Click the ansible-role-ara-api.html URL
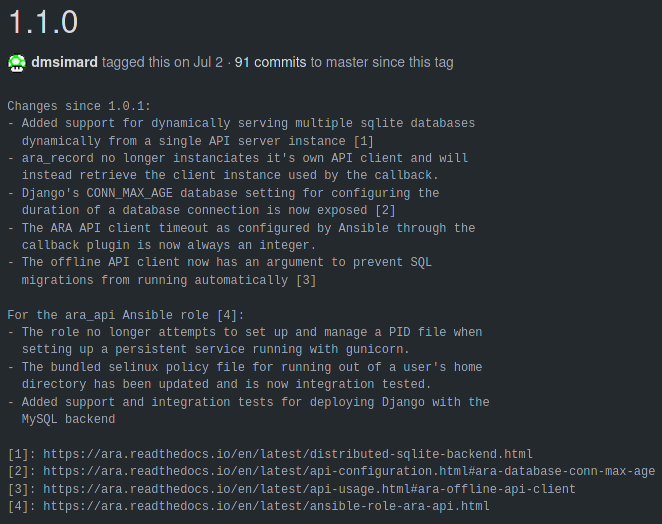 coord(266,506)
